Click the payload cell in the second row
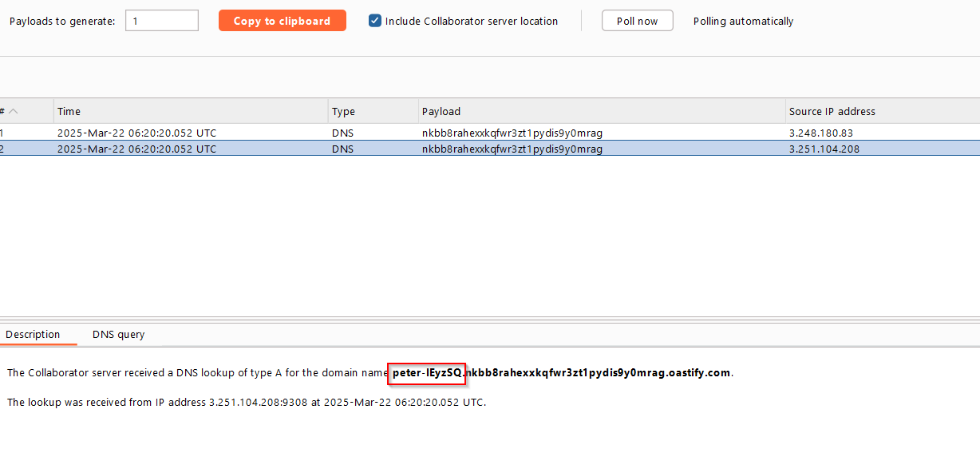Screen dimensions: 980x449 tap(512, 149)
